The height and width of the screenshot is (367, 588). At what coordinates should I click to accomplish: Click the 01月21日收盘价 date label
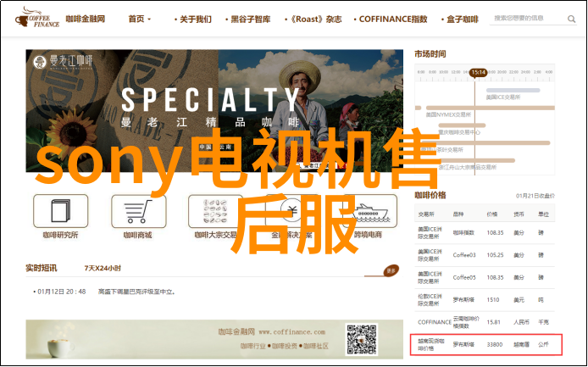coord(535,196)
